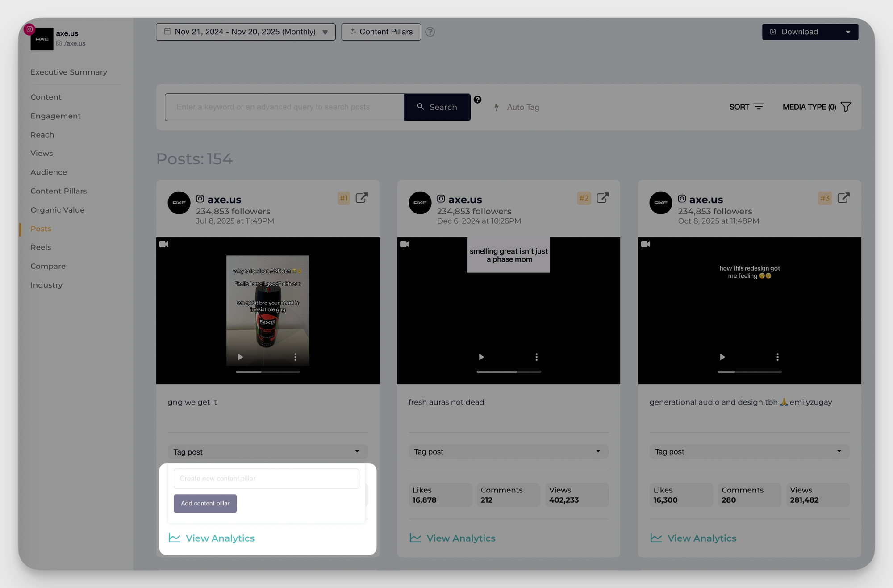Click the SORT filter icon
This screenshot has height=588, width=893.
click(x=759, y=107)
